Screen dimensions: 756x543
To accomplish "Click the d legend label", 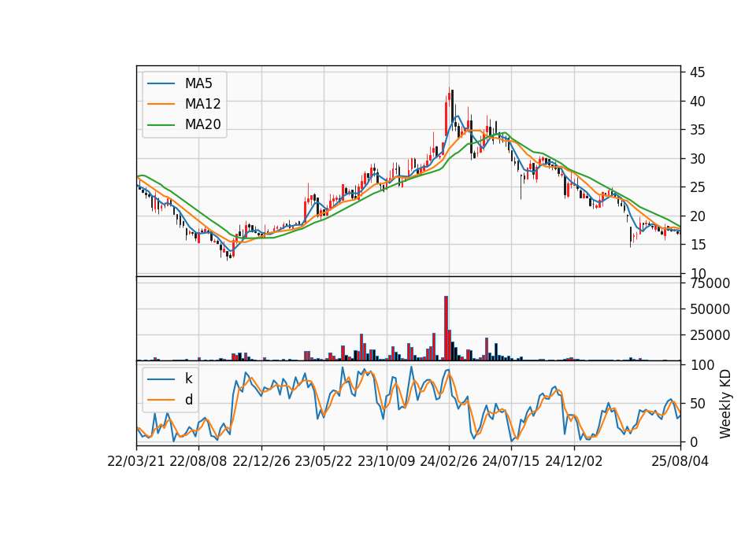I will tap(188, 400).
